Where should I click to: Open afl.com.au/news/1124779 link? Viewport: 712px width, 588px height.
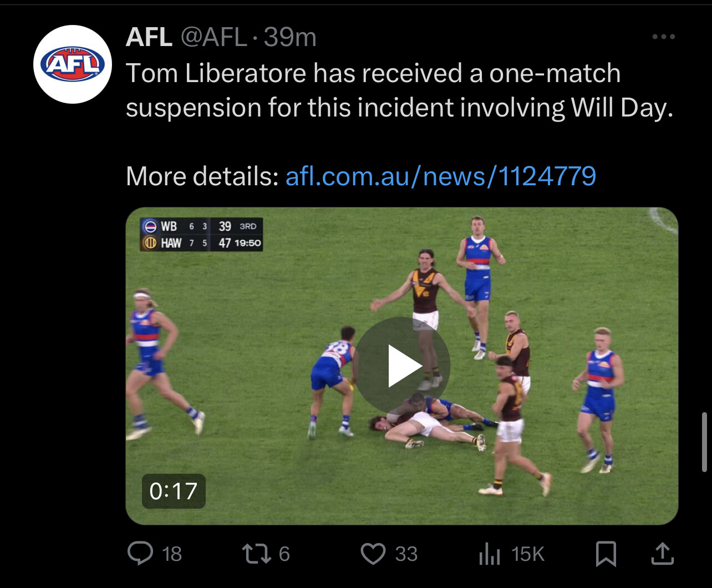click(440, 176)
